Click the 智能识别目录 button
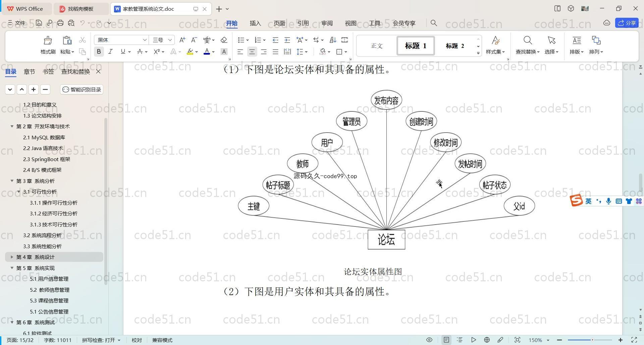This screenshot has width=644, height=345. (82, 89)
